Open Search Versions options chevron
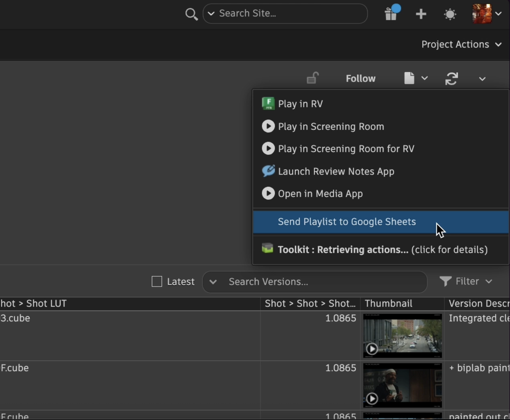 pyautogui.click(x=213, y=282)
